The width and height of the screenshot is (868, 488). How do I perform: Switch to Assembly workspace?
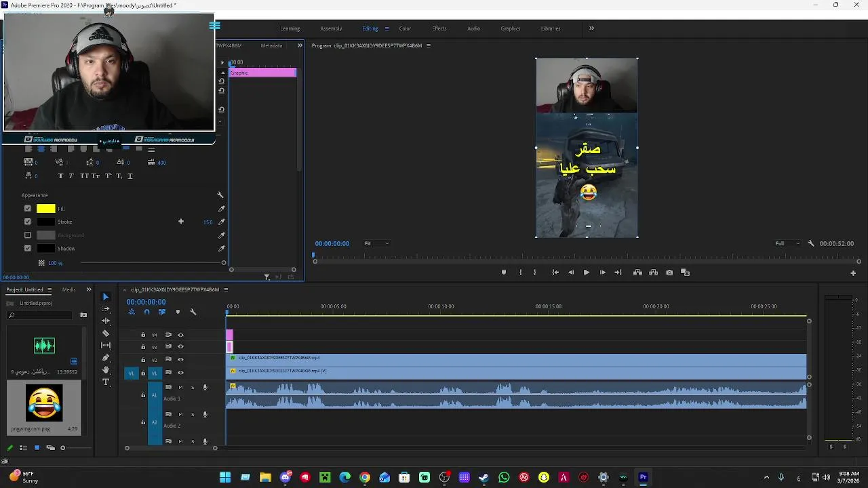(x=331, y=28)
